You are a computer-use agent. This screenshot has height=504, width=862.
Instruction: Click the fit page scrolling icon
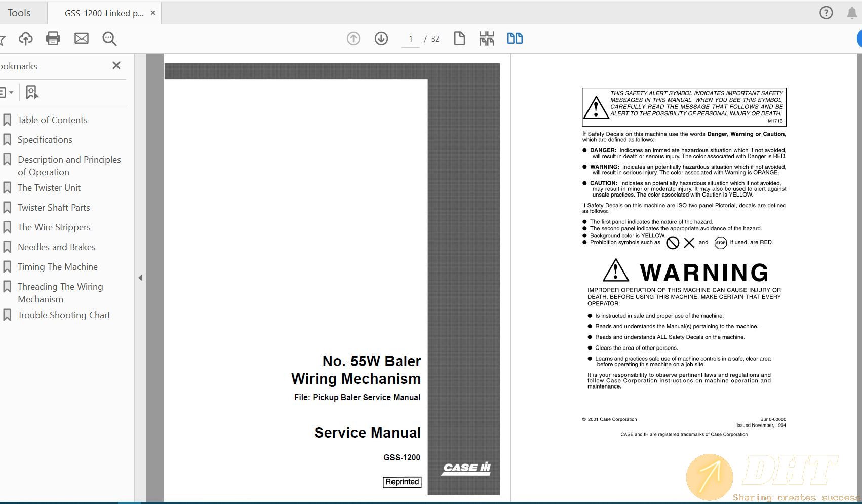click(487, 38)
